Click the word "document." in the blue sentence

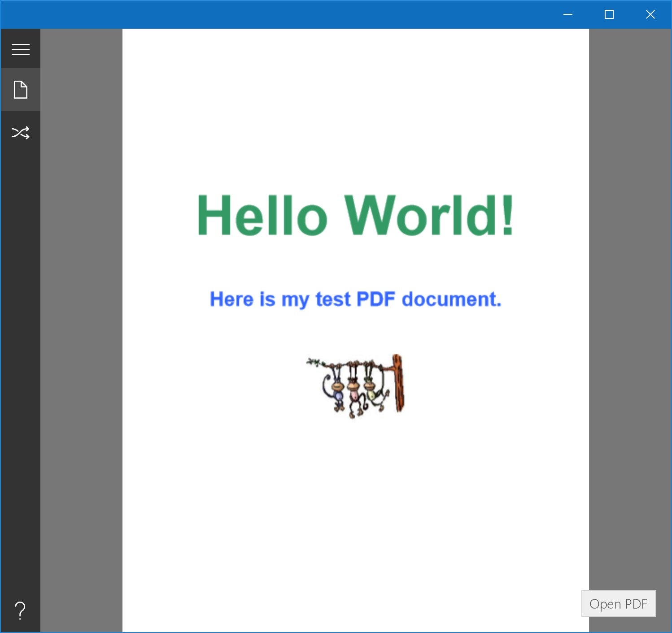451,299
